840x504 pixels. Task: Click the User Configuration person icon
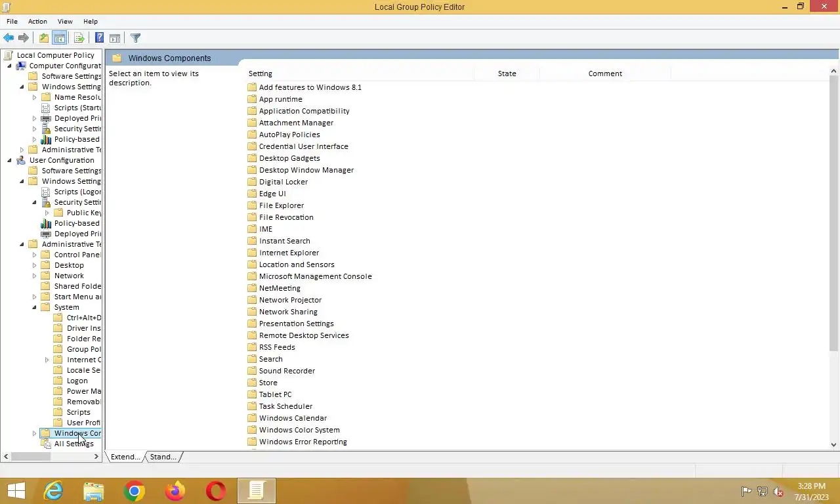coord(21,160)
